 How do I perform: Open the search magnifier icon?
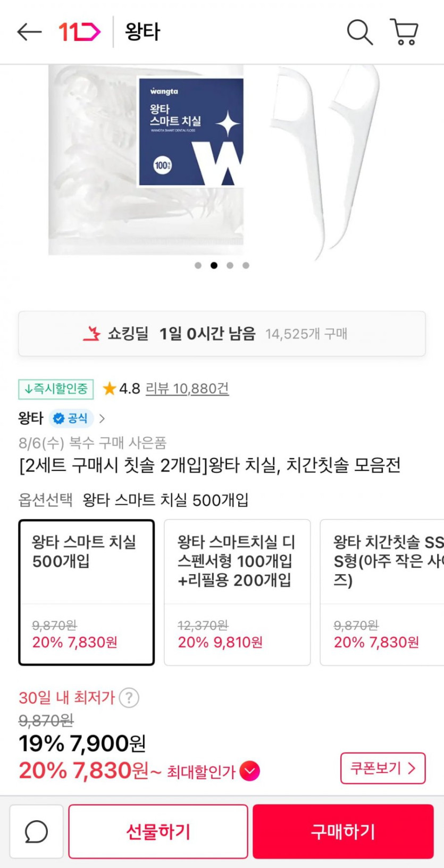click(359, 32)
